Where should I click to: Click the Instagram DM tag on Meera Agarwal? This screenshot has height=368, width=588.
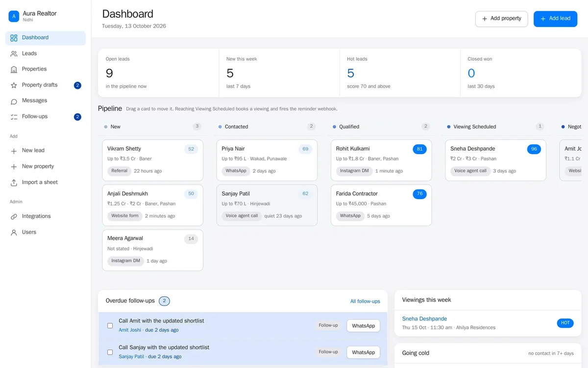125,261
